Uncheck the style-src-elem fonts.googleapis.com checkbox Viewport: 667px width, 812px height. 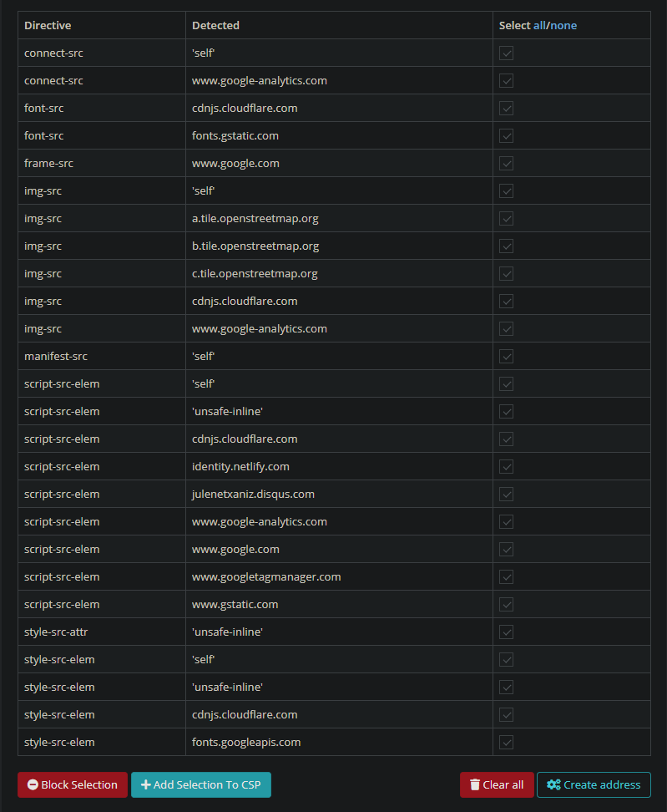click(506, 742)
